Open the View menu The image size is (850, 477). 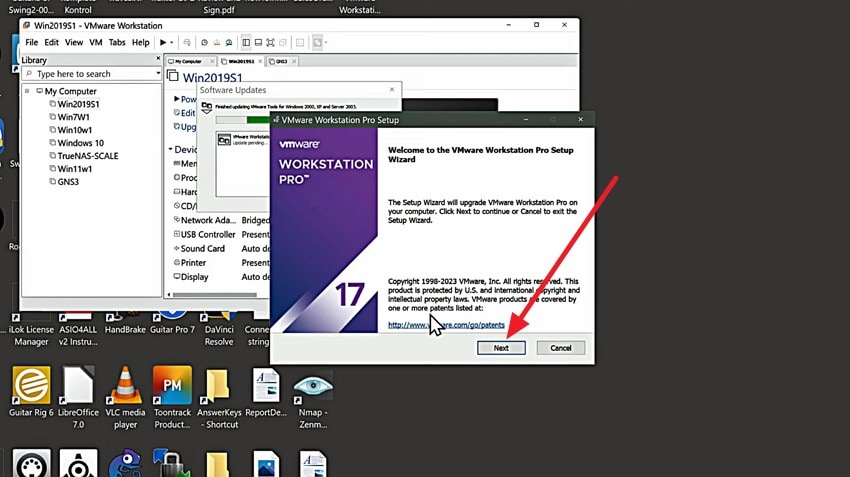pyautogui.click(x=74, y=42)
